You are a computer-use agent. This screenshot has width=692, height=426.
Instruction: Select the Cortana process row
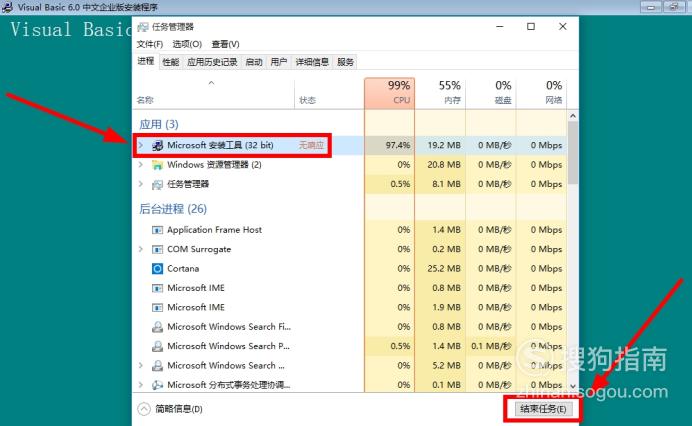pos(351,268)
